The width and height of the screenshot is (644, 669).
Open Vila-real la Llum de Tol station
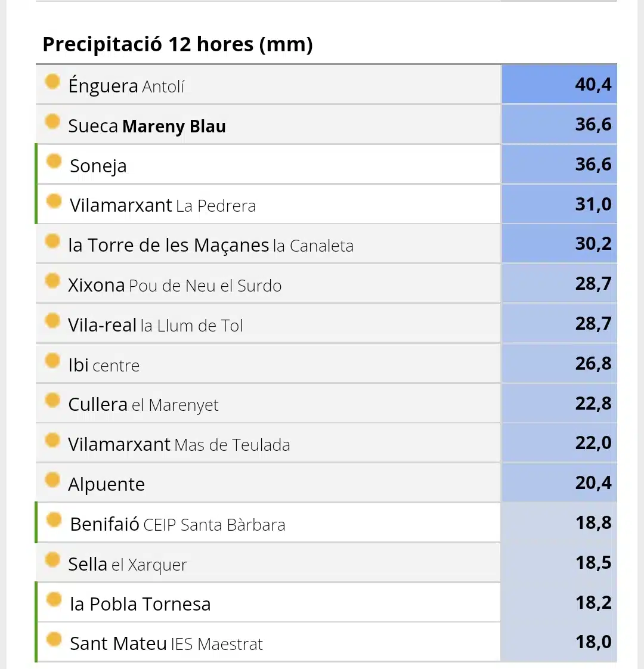[156, 325]
